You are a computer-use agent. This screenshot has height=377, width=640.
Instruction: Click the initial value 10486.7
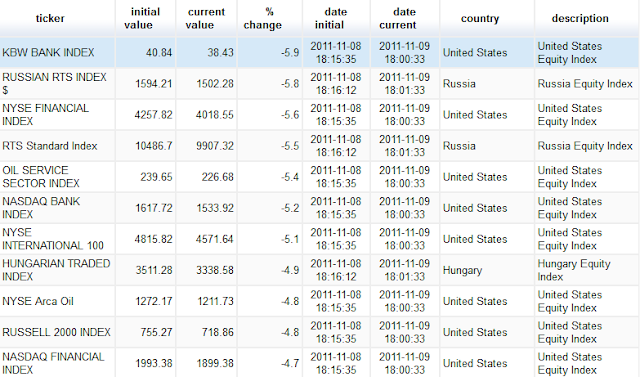click(x=154, y=146)
